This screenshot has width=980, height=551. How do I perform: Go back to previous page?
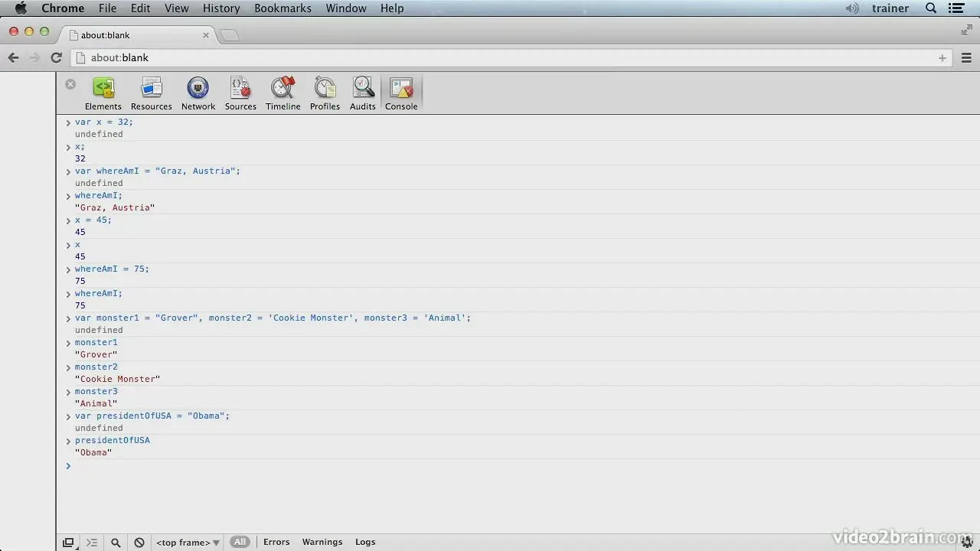click(13, 57)
